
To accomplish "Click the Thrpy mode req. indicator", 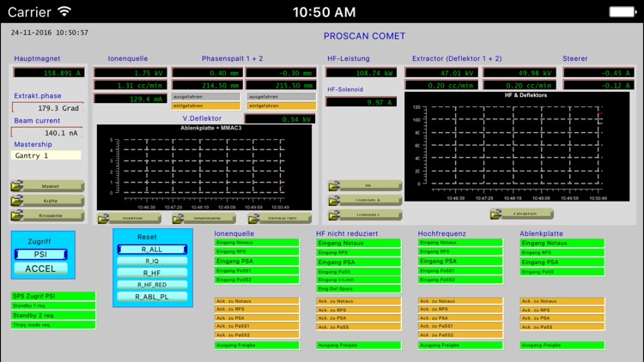I will tap(53, 324).
